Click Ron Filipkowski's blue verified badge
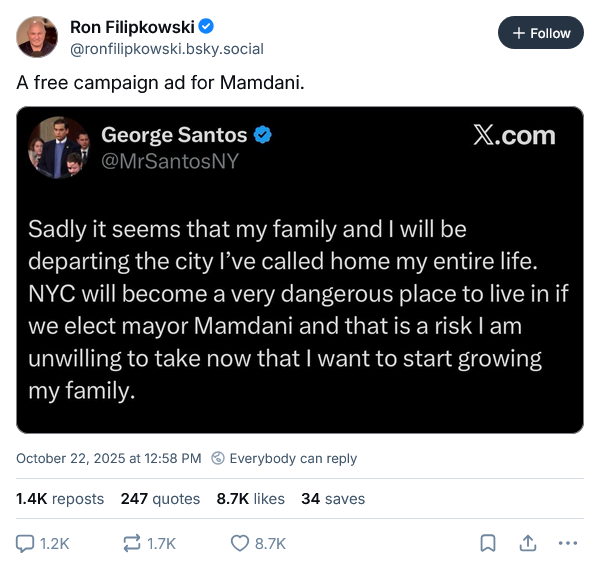This screenshot has height=569, width=600. pos(206,26)
